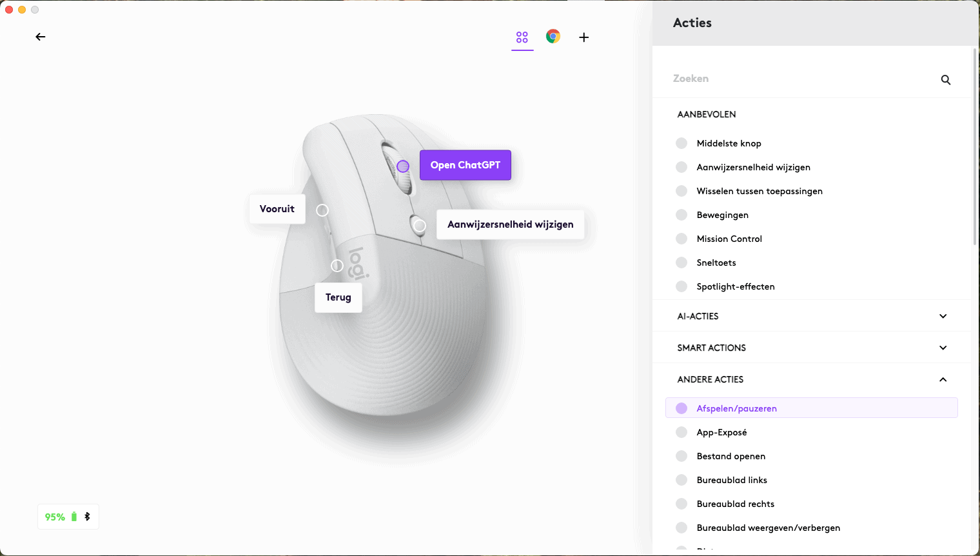Viewport: 980px width, 556px height.
Task: Select the scroll wheel button hotspot
Action: coord(403,166)
